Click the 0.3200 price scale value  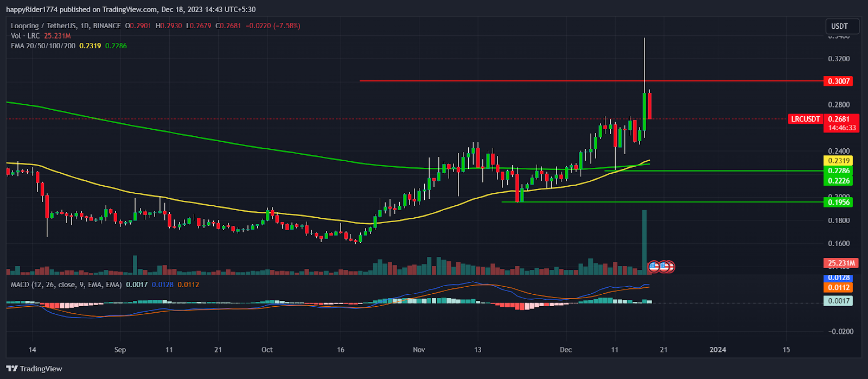point(839,59)
